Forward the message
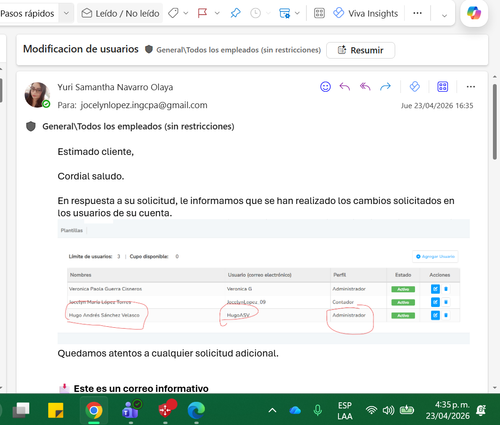Viewport: 500px width, 425px height. coord(385,87)
